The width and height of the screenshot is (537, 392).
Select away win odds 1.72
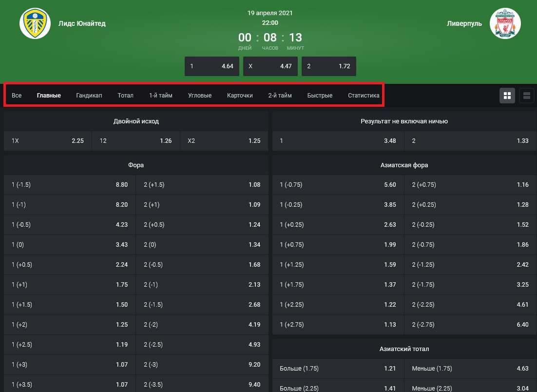(328, 66)
